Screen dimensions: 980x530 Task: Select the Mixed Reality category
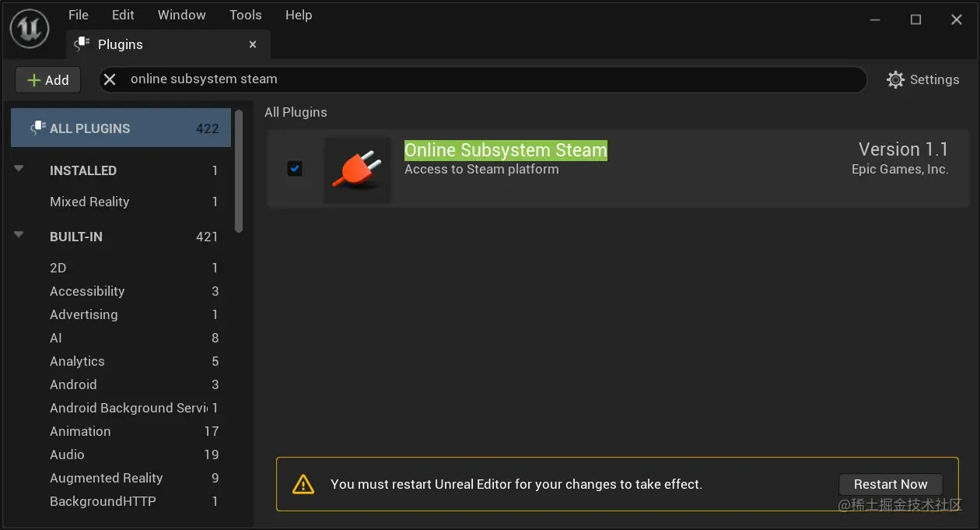pyautogui.click(x=121, y=202)
